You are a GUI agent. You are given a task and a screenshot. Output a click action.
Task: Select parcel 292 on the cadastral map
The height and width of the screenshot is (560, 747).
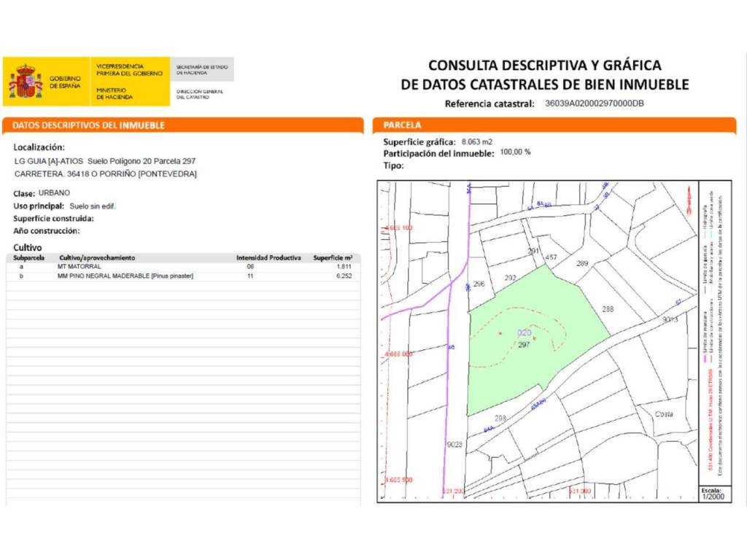[511, 278]
